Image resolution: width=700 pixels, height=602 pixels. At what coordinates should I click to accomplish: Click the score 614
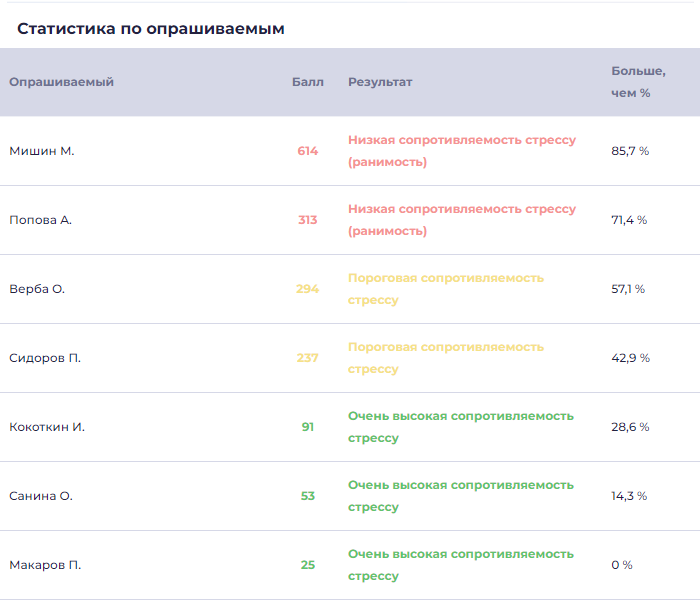tap(307, 151)
